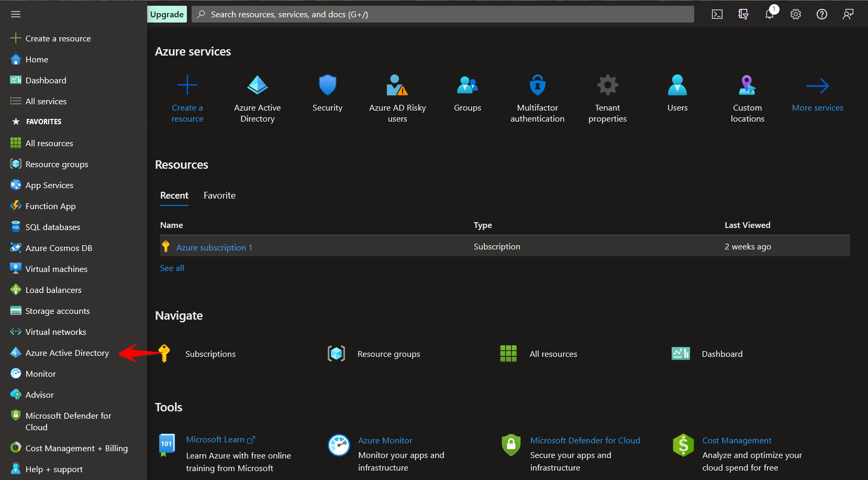Screen dimensions: 868x480
Task: Click the Name column header
Action: tap(172, 225)
